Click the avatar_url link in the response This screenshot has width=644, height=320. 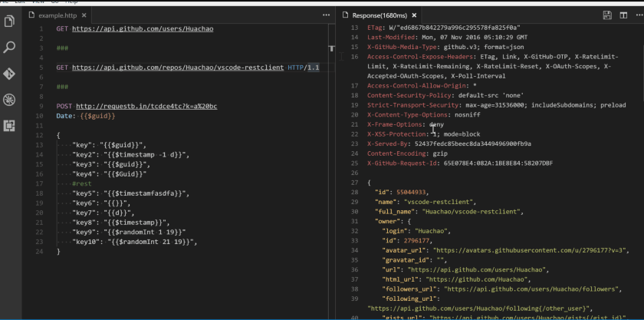click(x=530, y=250)
